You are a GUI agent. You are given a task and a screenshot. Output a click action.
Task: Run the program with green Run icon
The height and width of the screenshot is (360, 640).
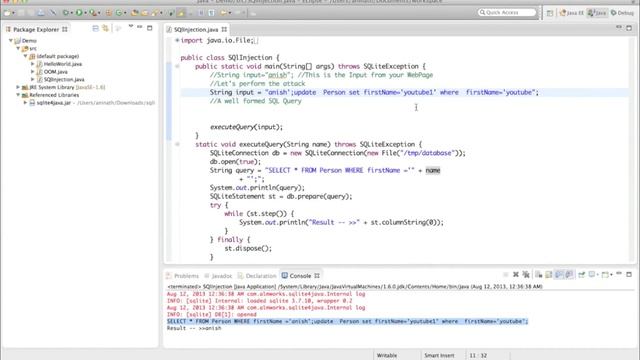click(79, 13)
